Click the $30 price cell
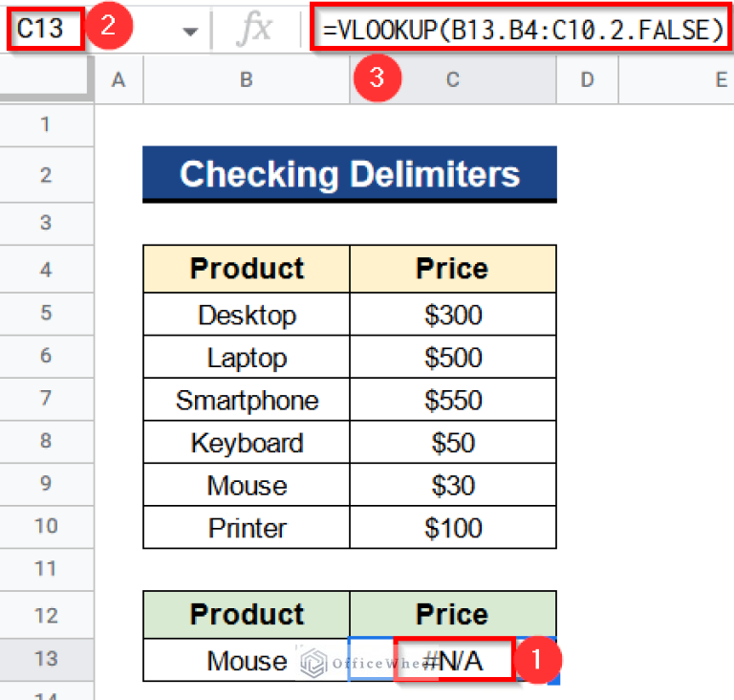The height and width of the screenshot is (700, 734). (x=452, y=486)
